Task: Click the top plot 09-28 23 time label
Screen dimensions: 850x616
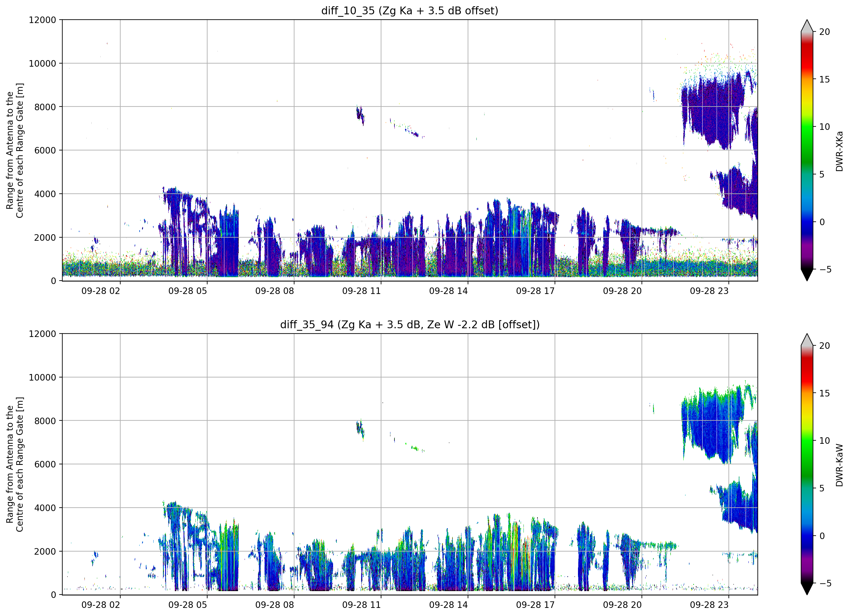Action: point(709,291)
